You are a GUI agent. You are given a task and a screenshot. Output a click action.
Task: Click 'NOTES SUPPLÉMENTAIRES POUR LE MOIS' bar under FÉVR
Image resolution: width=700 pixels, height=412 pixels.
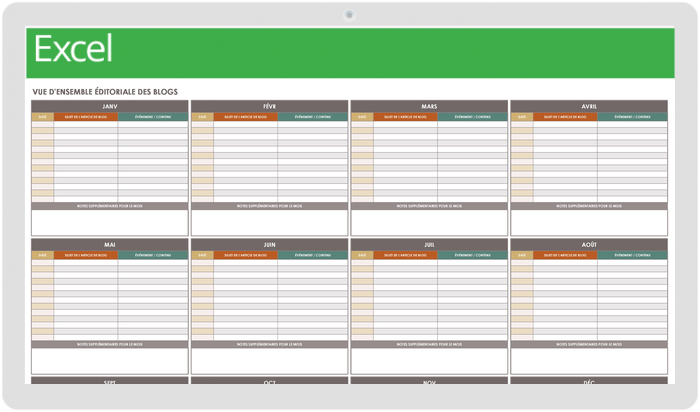[270, 206]
